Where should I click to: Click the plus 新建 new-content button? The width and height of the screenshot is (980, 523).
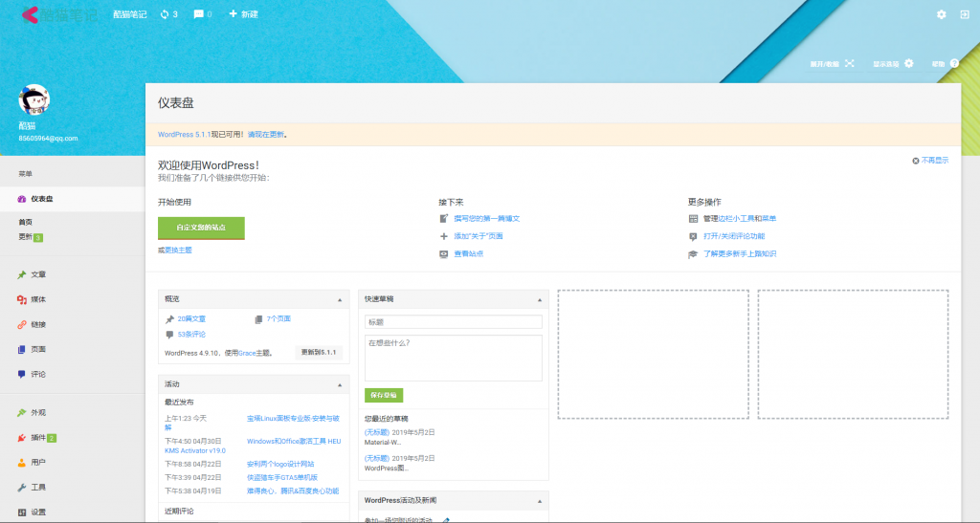click(244, 14)
